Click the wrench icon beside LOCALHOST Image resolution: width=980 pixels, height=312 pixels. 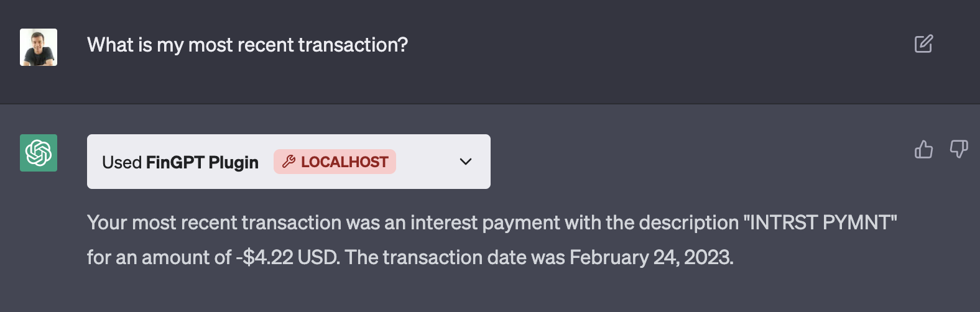[289, 162]
